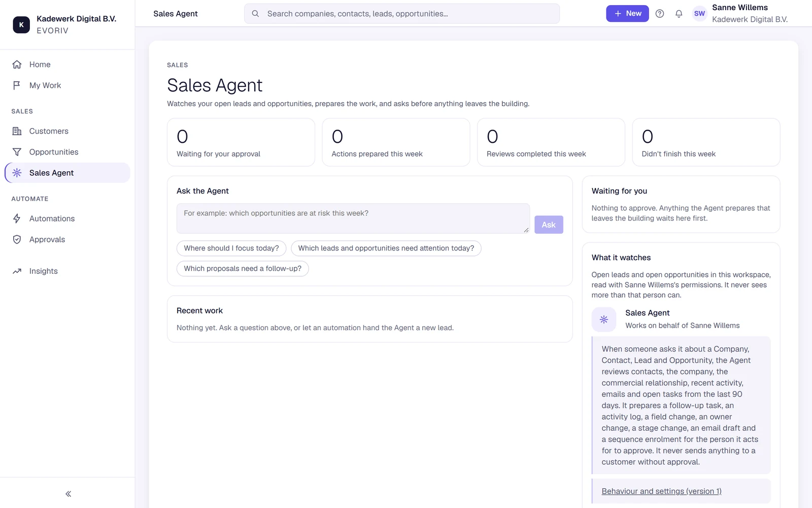Viewport: 812px width, 508px height.
Task: Click the 'Reviews completed this week' stat card
Action: 551,142
